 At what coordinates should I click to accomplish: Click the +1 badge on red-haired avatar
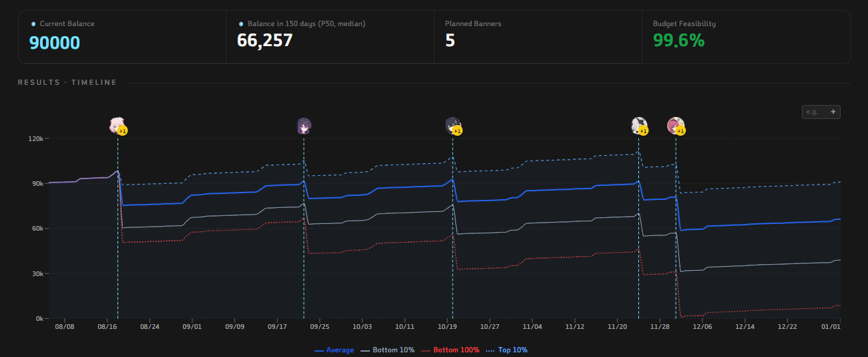tap(680, 130)
